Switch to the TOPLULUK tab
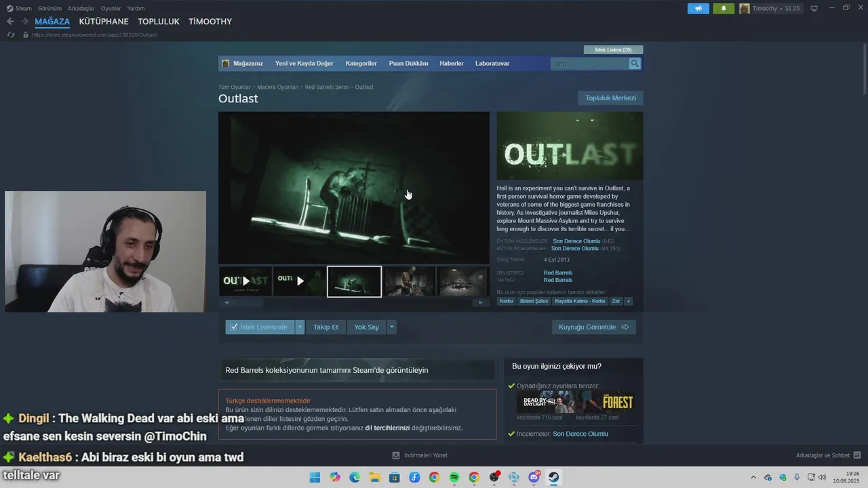The image size is (868, 488). click(159, 22)
